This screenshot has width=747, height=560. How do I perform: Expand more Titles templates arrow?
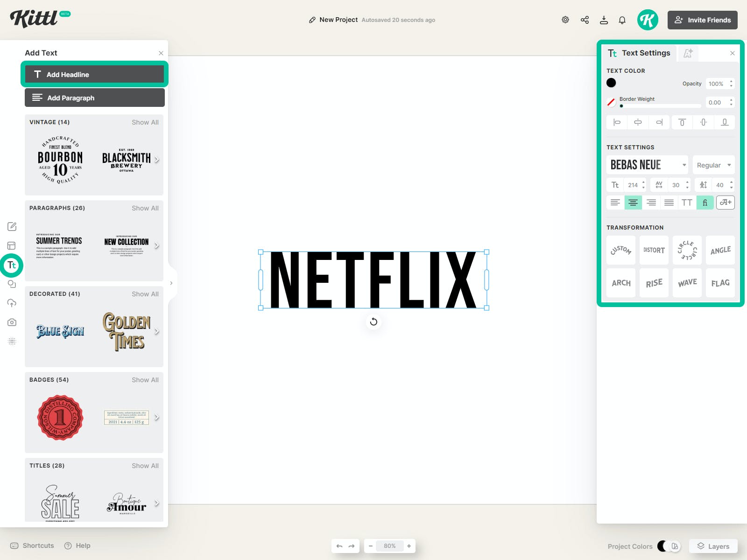pyautogui.click(x=157, y=503)
